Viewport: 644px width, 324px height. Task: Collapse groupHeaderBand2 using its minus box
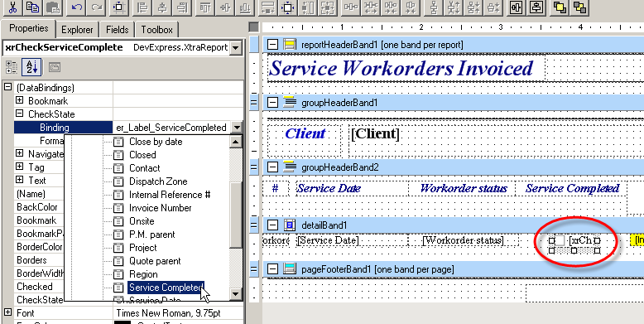[272, 167]
